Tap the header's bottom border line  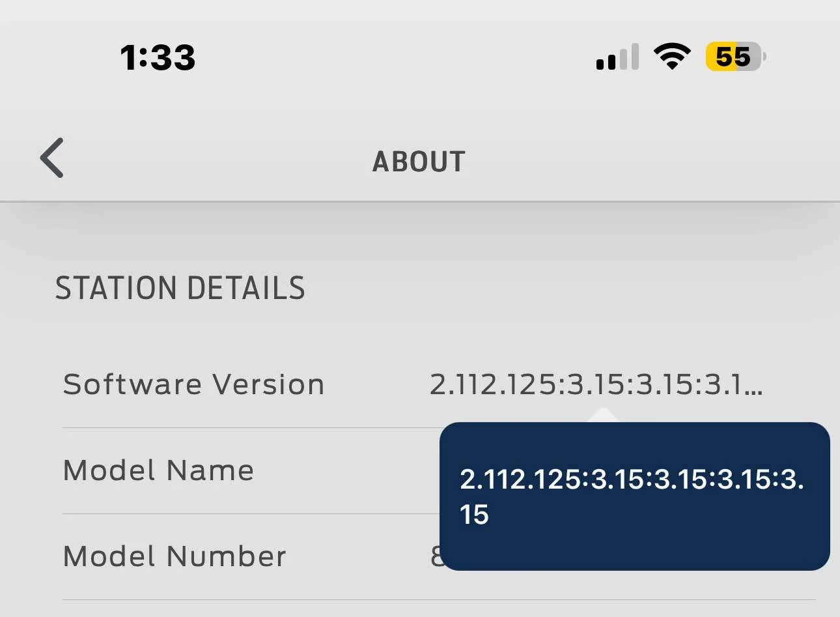tap(420, 202)
